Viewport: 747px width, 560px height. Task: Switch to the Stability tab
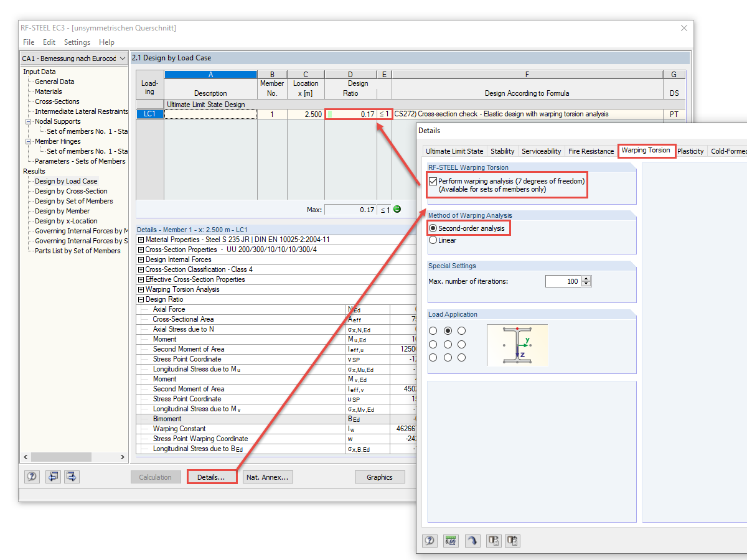pos(502,151)
